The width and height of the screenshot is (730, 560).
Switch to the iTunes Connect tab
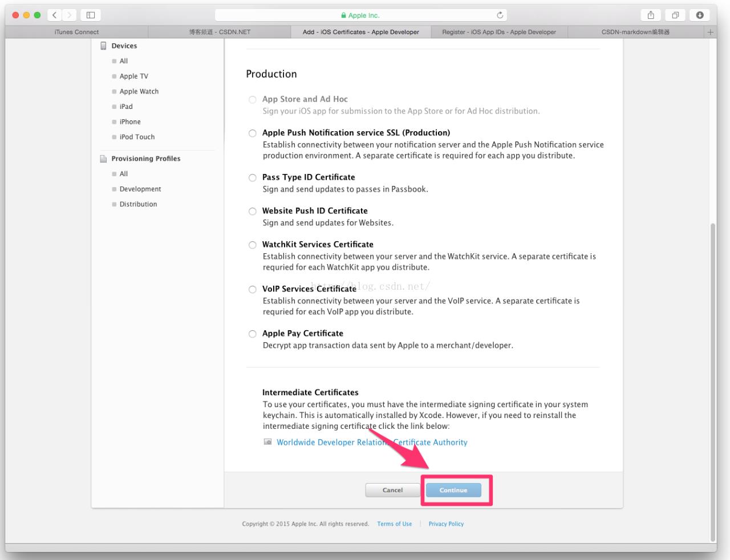[x=76, y=32]
